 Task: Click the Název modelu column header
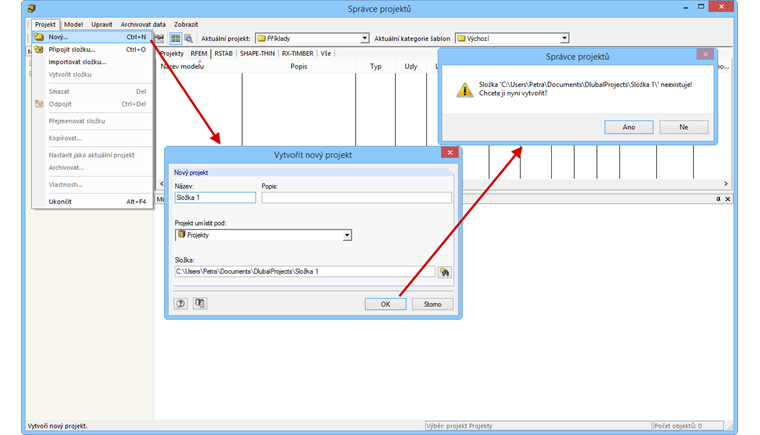pyautogui.click(x=199, y=66)
